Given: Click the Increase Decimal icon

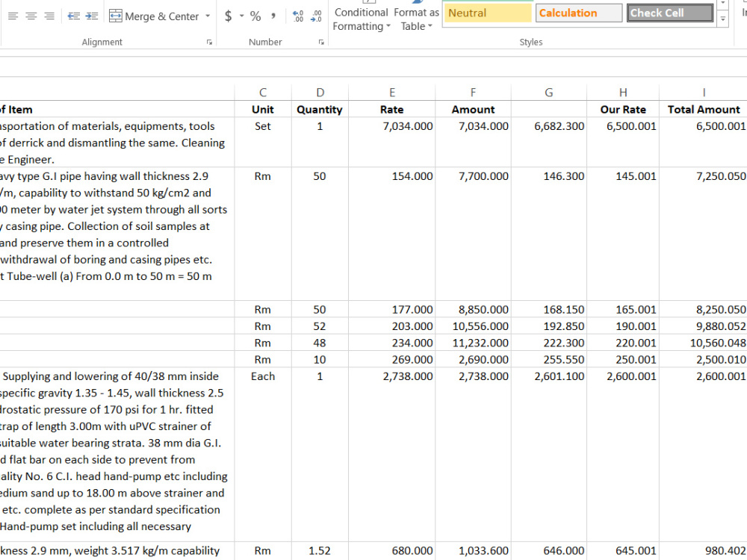Looking at the screenshot, I should (298, 16).
